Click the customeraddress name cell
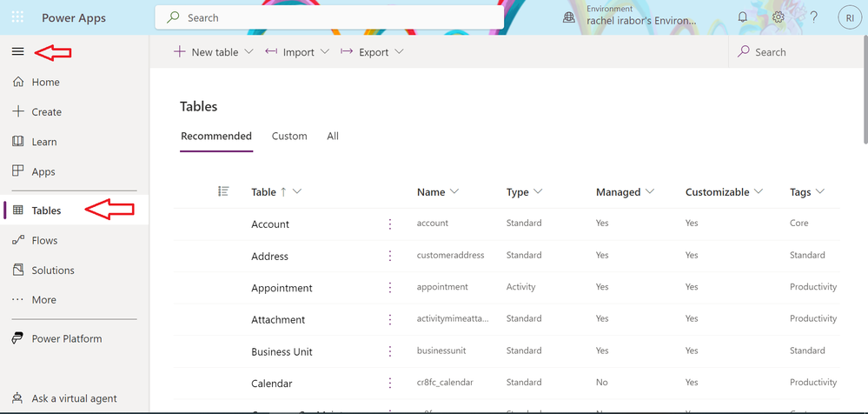Viewport: 868px width, 414px height. pyautogui.click(x=451, y=255)
